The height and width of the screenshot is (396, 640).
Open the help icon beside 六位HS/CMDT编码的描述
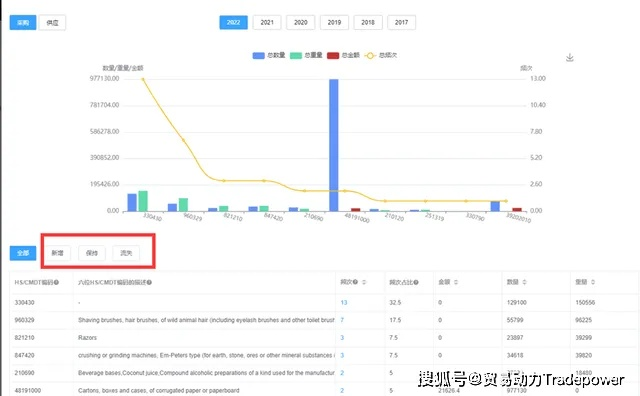(x=149, y=282)
